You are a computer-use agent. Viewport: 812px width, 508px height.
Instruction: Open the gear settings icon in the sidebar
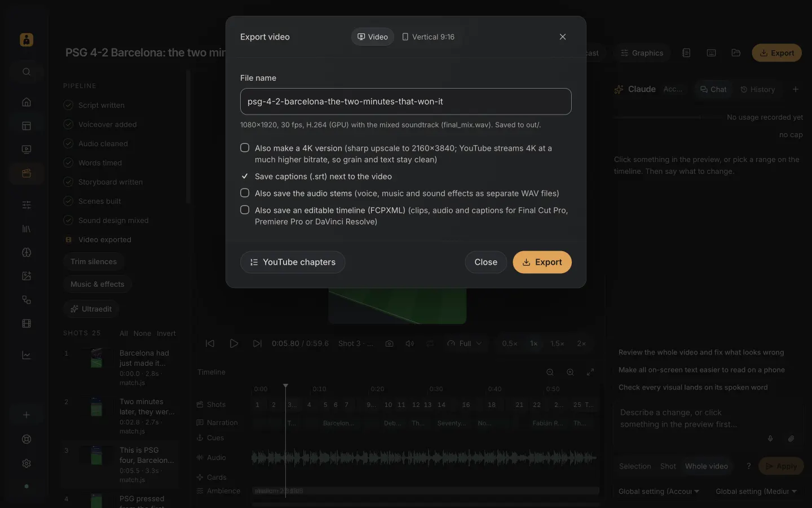click(x=27, y=463)
